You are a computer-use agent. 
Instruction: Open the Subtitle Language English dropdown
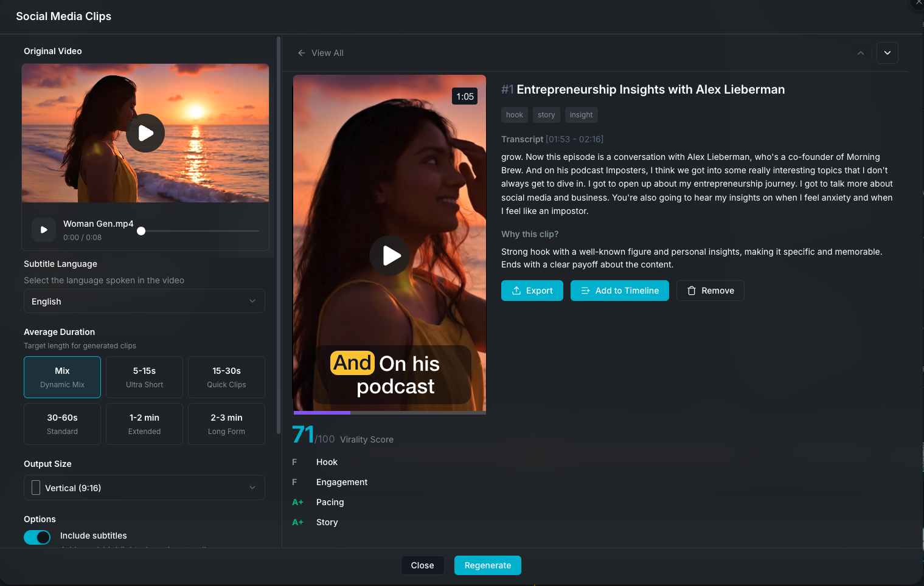click(144, 301)
